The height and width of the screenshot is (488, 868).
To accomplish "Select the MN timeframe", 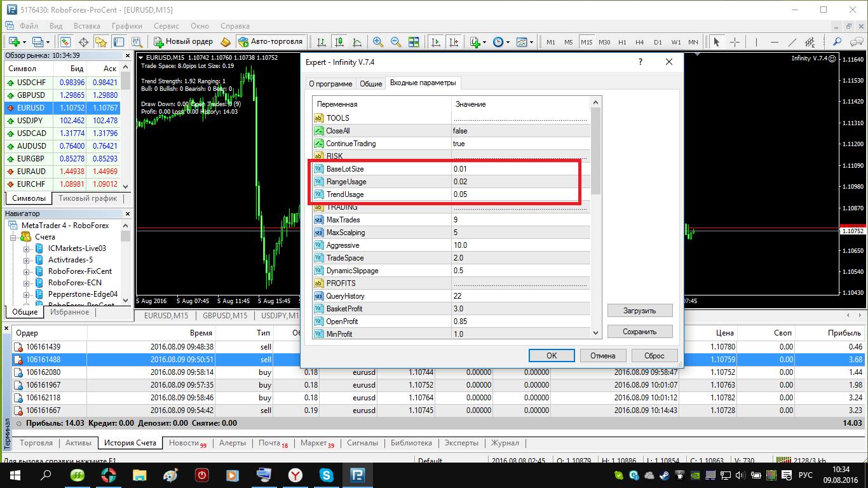I will tap(693, 42).
